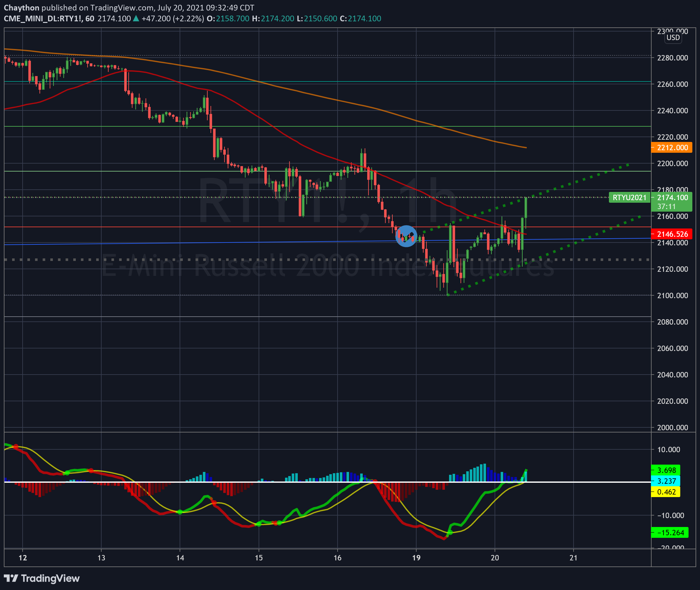This screenshot has height=590, width=700.
Task: Click the latest green candle at 2174
Action: point(526,208)
